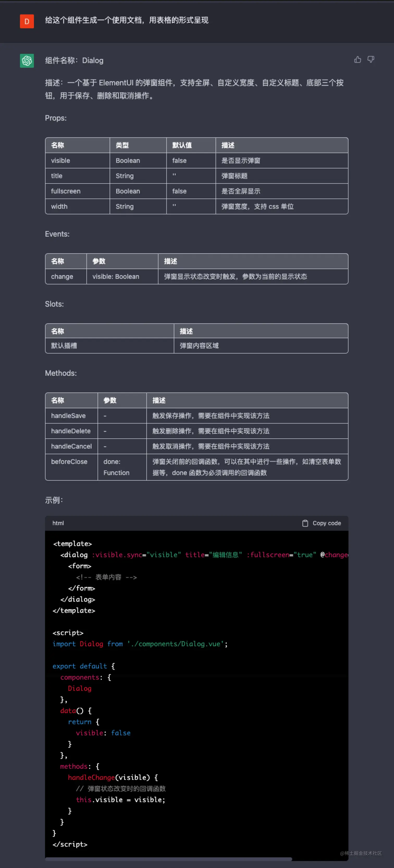This screenshot has height=868, width=394.
Task: Click the '默认值' column header
Action: tap(191, 145)
